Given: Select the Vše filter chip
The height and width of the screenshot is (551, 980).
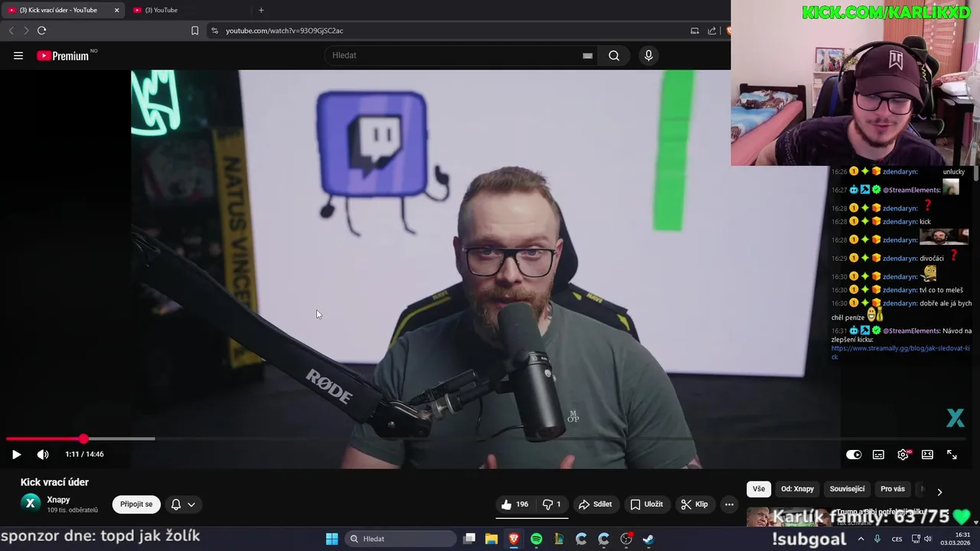Looking at the screenshot, I should (x=759, y=489).
